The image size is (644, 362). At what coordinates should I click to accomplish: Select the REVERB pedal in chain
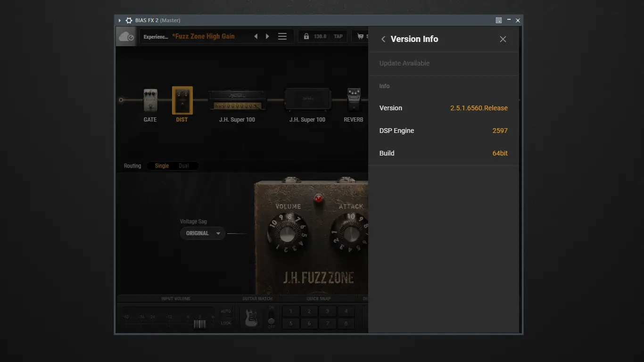tap(354, 100)
